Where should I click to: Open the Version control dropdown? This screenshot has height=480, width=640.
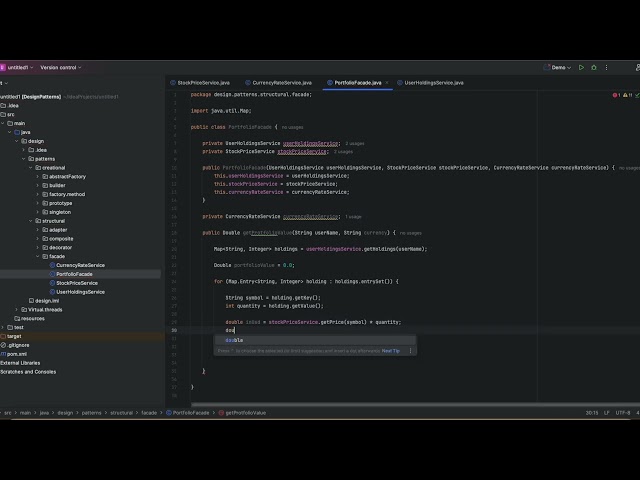click(x=58, y=67)
